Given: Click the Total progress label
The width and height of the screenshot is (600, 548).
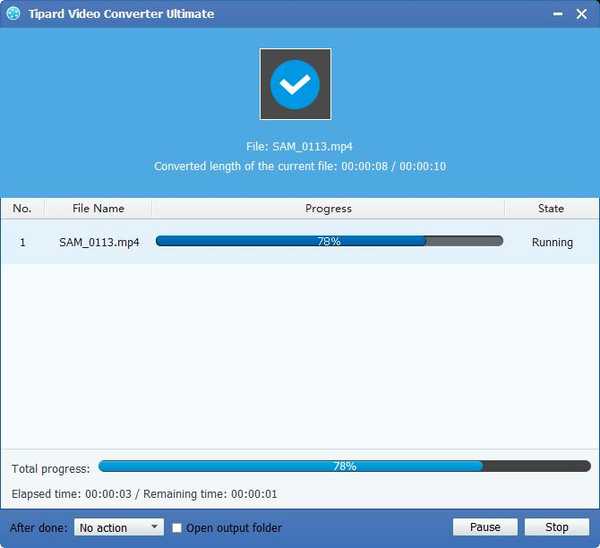Looking at the screenshot, I should 51,468.
